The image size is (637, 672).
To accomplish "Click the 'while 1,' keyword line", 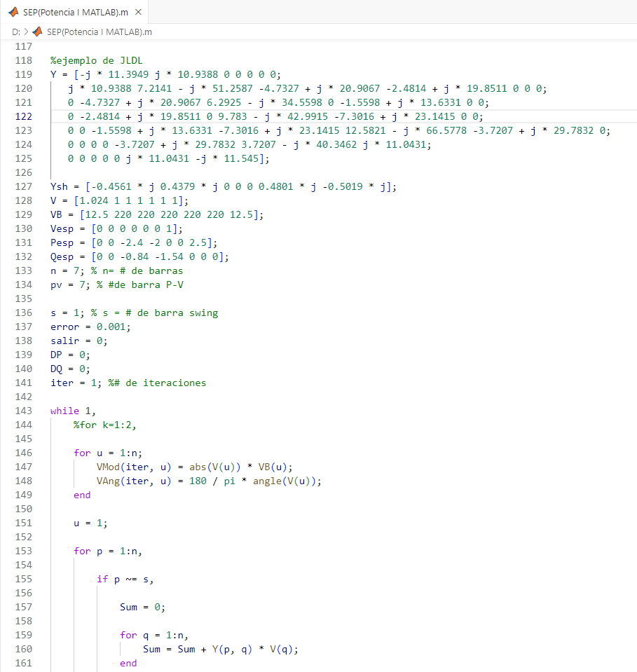I will (73, 411).
